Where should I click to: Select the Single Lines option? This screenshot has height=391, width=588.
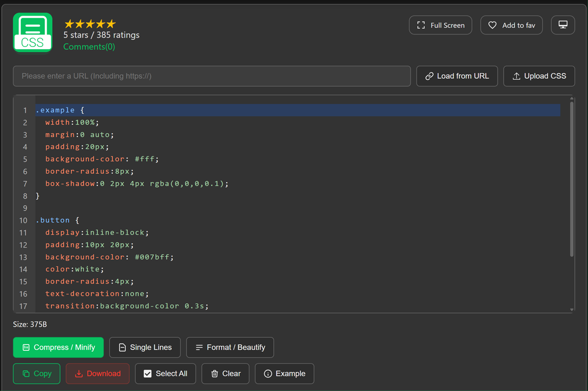[x=145, y=347]
